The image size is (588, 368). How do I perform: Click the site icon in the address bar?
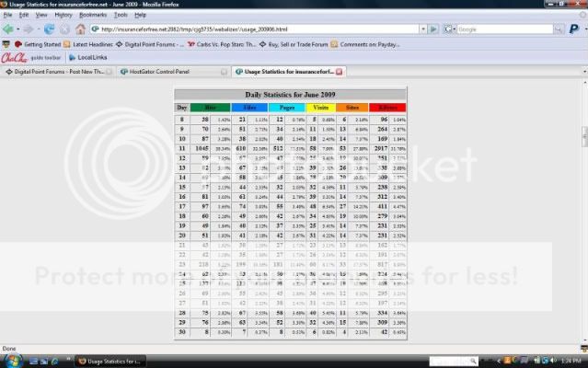(x=96, y=29)
